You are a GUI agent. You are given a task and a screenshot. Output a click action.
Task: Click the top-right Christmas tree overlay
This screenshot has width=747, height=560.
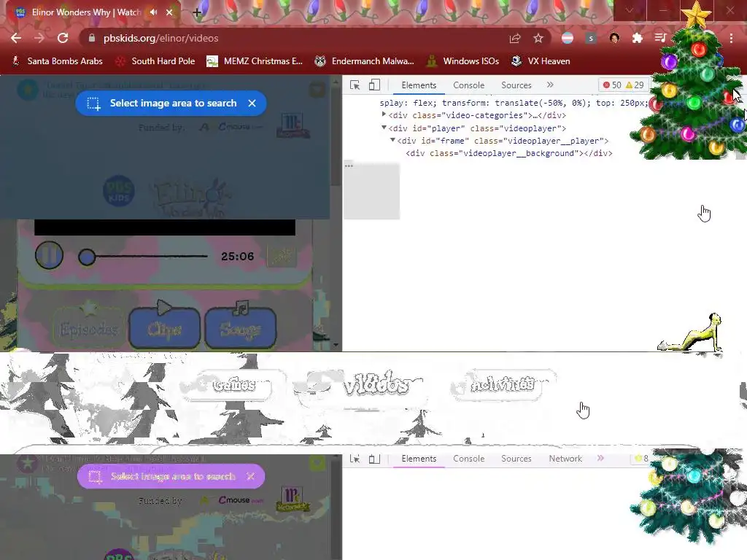tap(691, 86)
